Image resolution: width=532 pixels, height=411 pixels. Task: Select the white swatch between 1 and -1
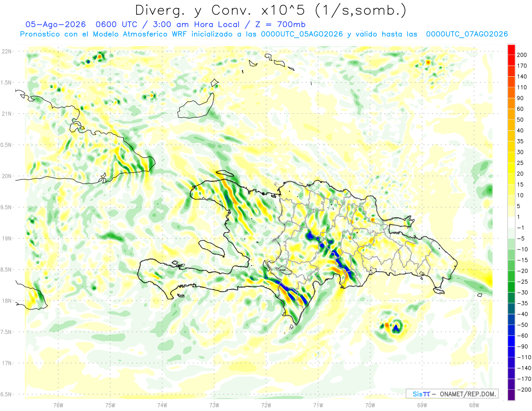(x=511, y=222)
